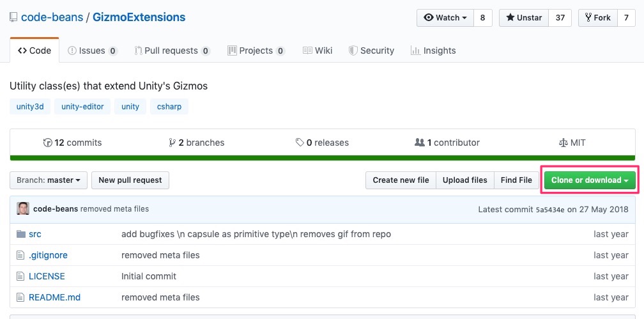Open the GizmoExtensions repository link

139,18
